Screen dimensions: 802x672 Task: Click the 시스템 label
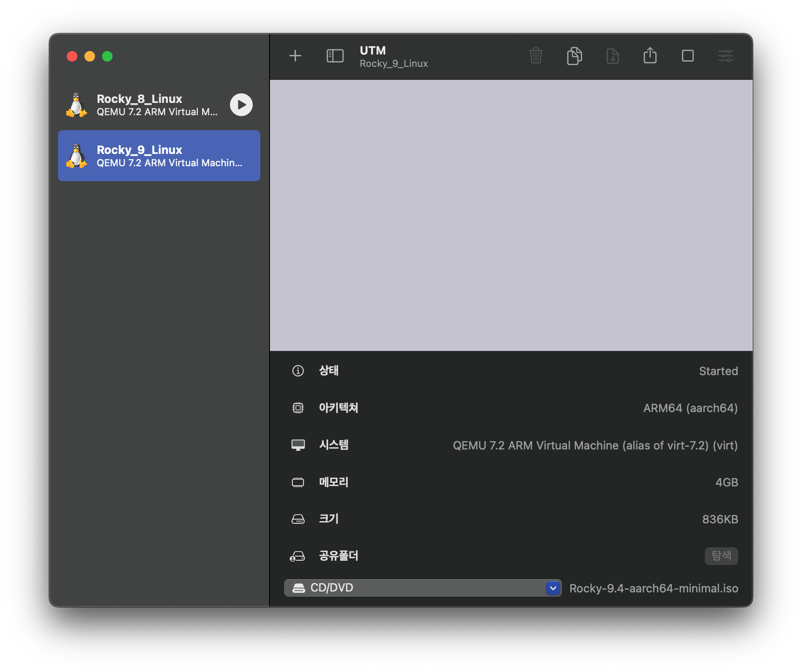(334, 445)
